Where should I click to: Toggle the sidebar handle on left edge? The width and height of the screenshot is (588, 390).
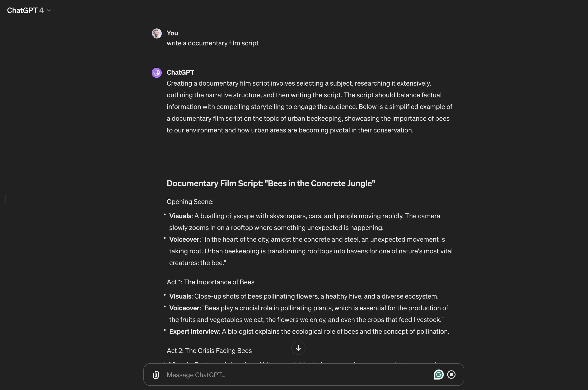click(5, 199)
